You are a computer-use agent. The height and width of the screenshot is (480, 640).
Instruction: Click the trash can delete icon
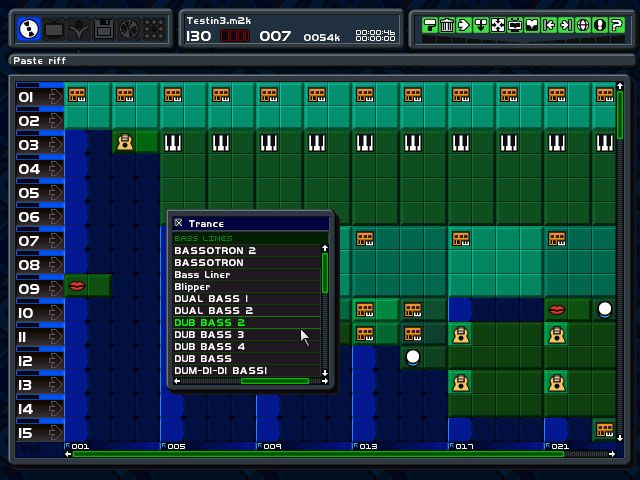447,25
